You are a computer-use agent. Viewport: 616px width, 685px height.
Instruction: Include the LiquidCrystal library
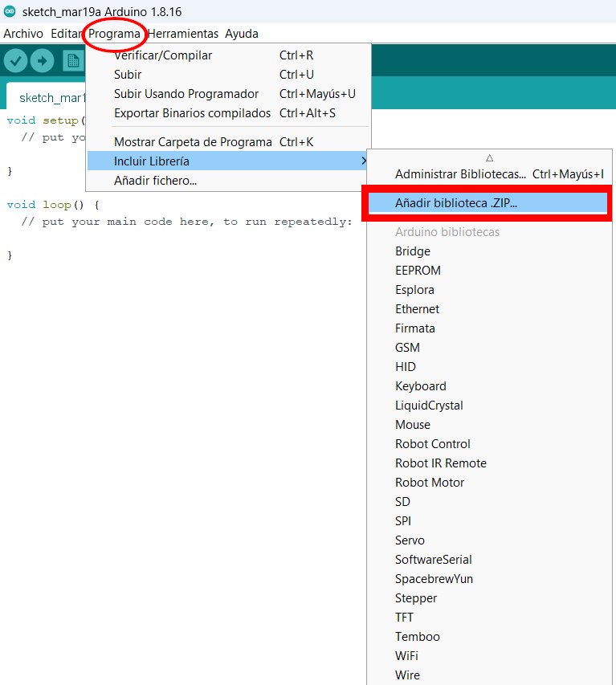[x=429, y=406]
